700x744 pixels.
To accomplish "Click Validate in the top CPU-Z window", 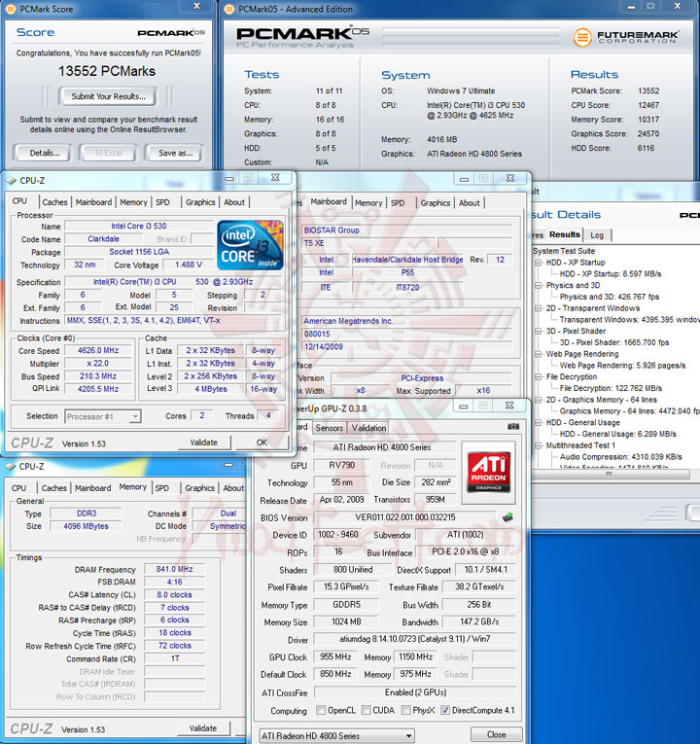I will click(204, 443).
